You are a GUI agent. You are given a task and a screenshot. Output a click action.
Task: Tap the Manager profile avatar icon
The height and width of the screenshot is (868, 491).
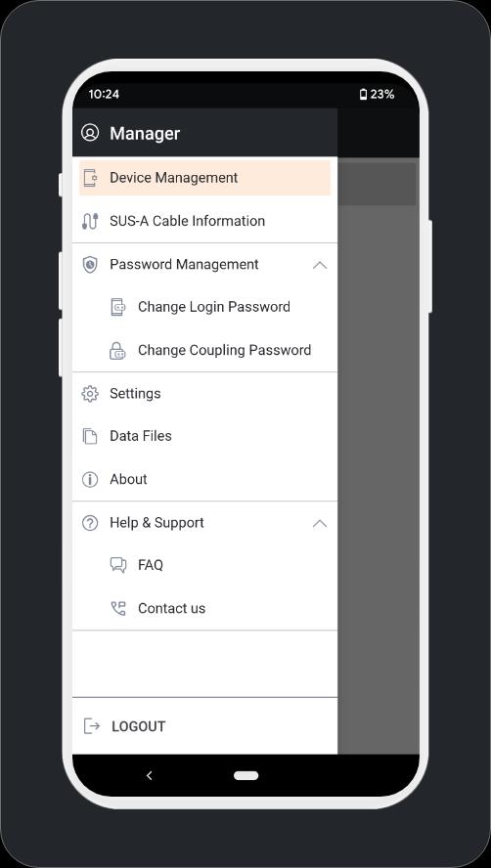(x=90, y=133)
